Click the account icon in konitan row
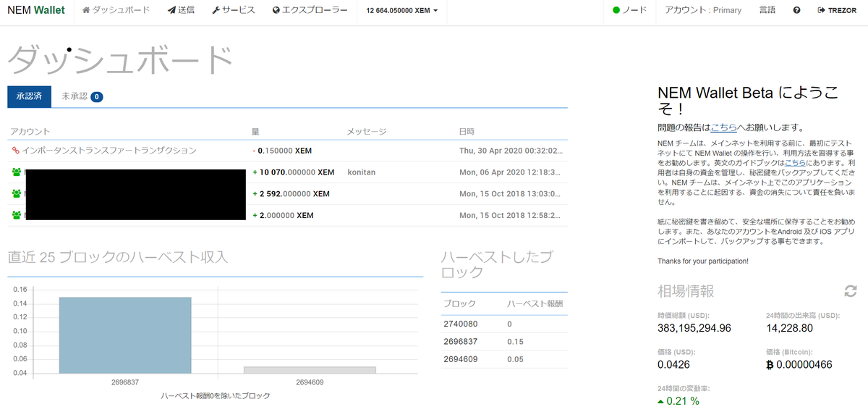 click(x=17, y=172)
